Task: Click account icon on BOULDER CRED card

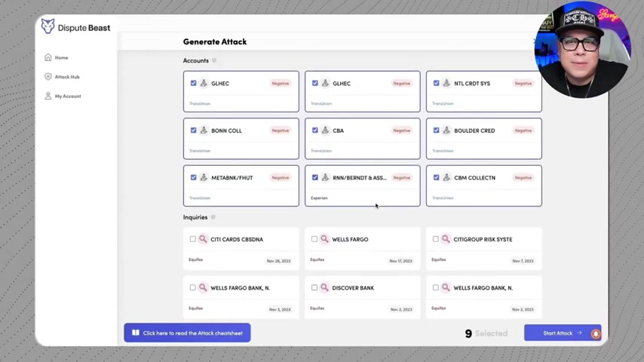Action: point(446,130)
